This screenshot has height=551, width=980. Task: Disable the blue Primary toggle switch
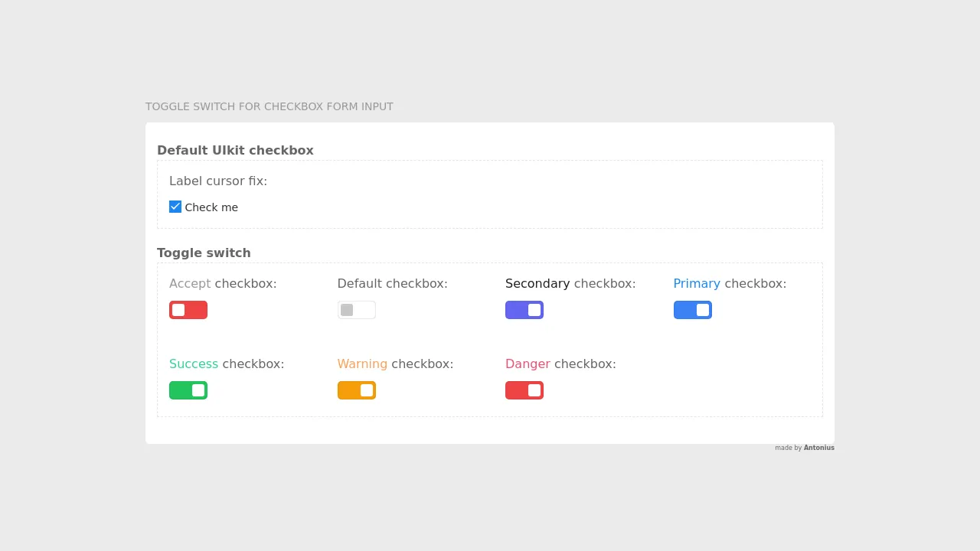693,310
